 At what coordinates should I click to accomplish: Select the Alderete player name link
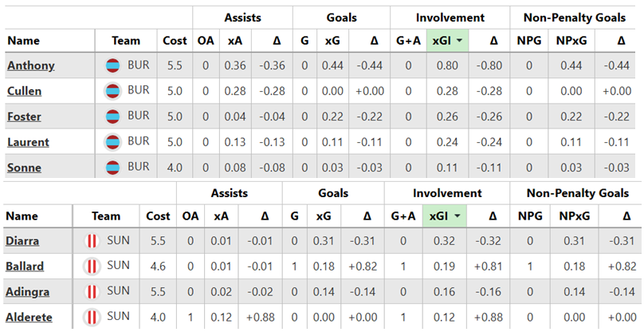pos(29,318)
